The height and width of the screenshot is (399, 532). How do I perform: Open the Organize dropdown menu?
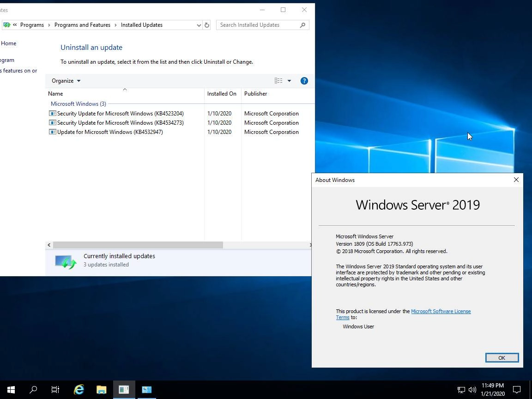[x=66, y=81]
